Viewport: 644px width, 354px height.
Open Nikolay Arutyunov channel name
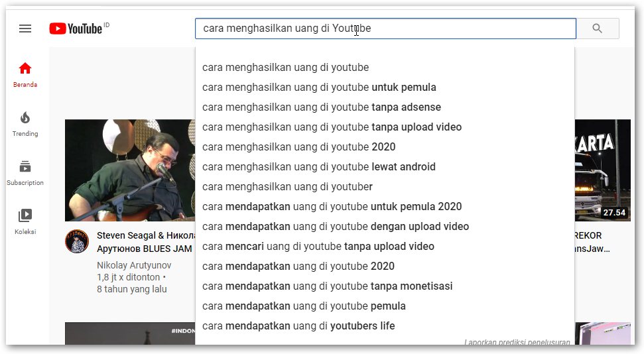(x=134, y=265)
